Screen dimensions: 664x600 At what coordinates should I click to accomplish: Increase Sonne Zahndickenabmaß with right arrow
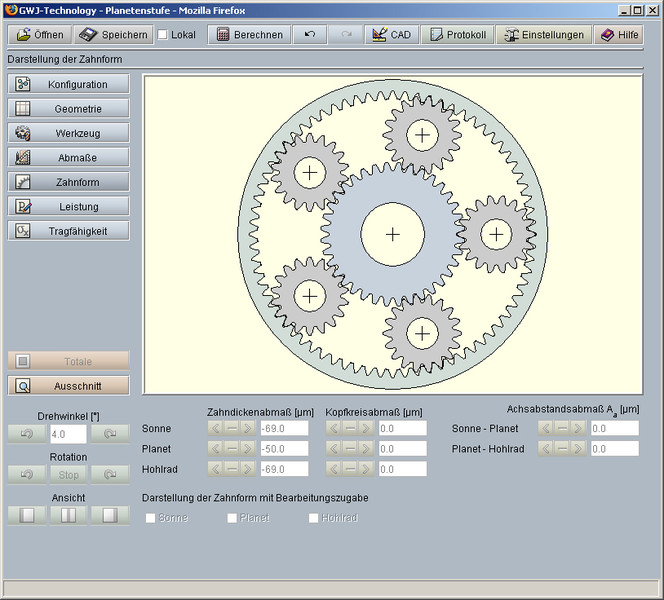point(247,428)
